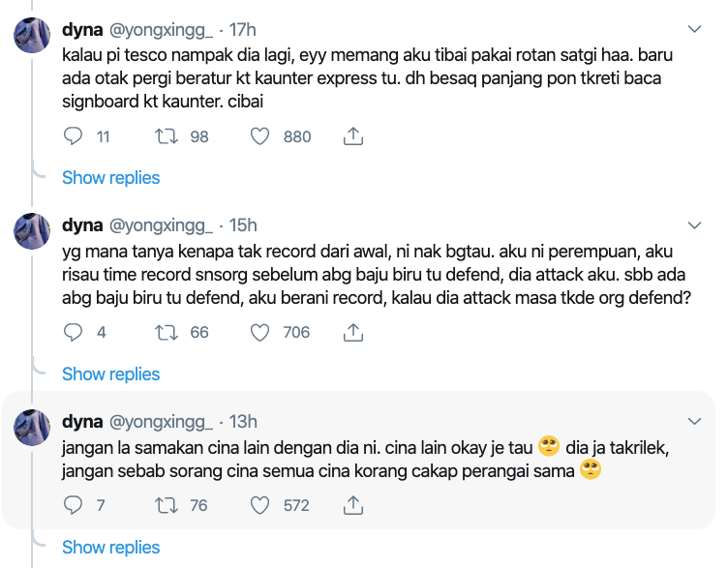Image resolution: width=728 pixels, height=568 pixels.
Task: Show replies under the 17h tweet
Action: tap(110, 178)
